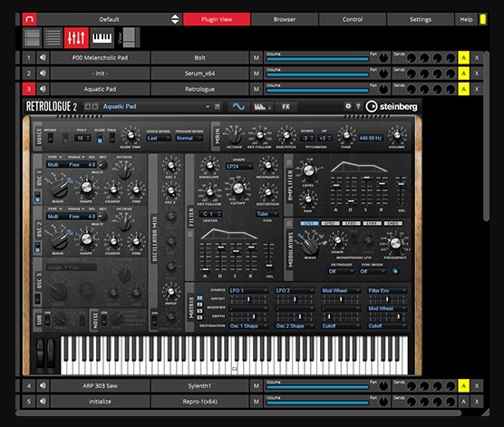Click the red host logo icon
This screenshot has width=504, height=427.
(x=29, y=19)
